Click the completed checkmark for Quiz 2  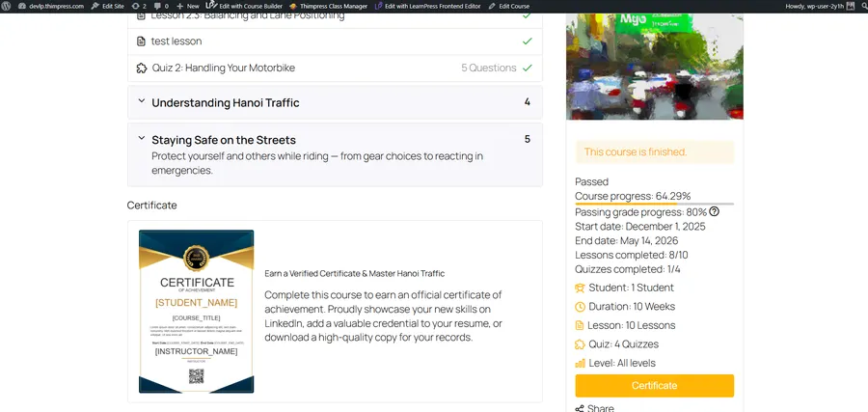coord(527,68)
